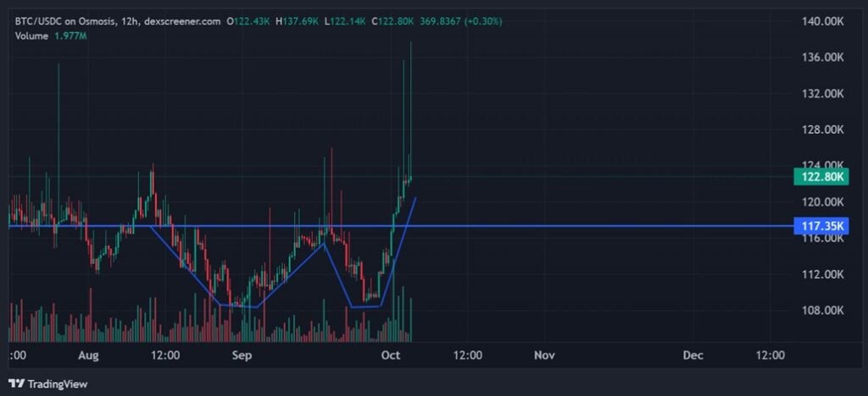The height and width of the screenshot is (396, 868).
Task: Click the TradingView logo
Action: (x=47, y=384)
